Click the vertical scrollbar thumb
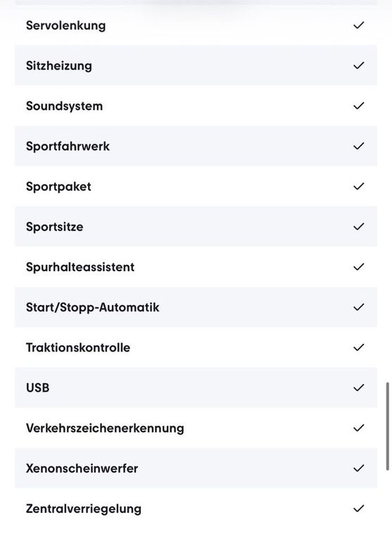392x541 pixels. coord(388,426)
